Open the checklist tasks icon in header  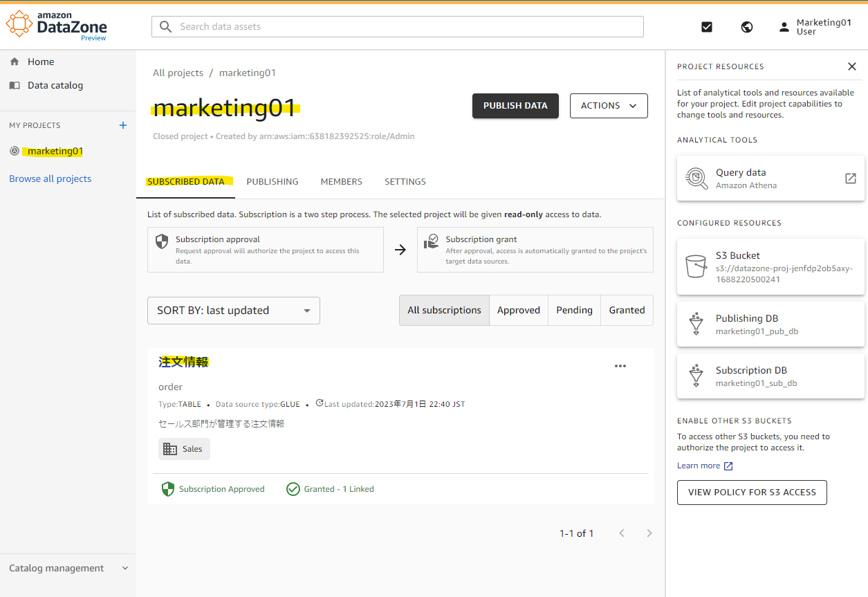click(x=707, y=27)
